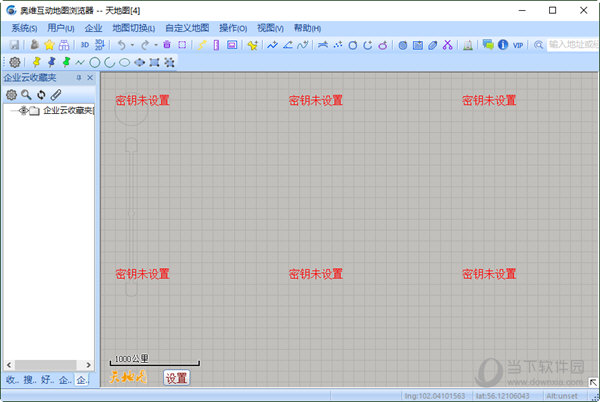This screenshot has height=402, width=600.
Task: Click the blue info icon in toolbar
Action: coord(503,45)
